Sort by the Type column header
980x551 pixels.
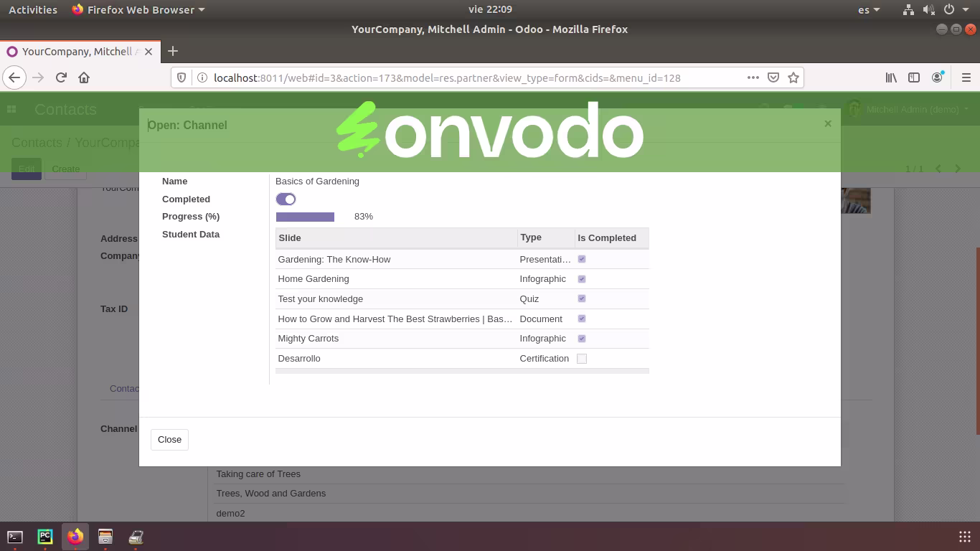point(546,237)
